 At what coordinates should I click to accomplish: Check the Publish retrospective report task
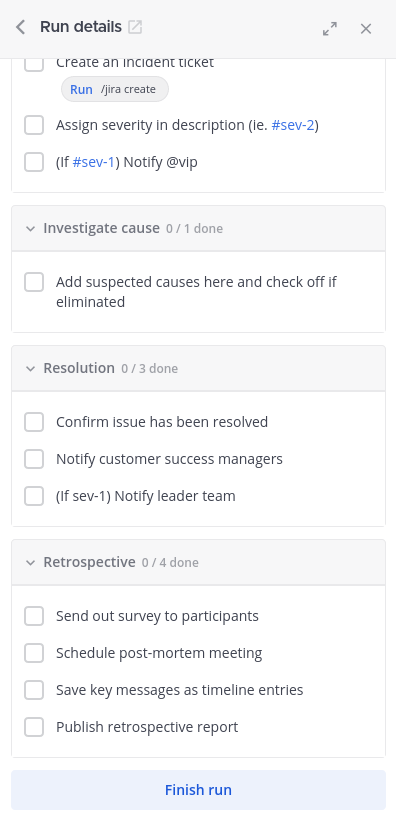click(x=34, y=727)
